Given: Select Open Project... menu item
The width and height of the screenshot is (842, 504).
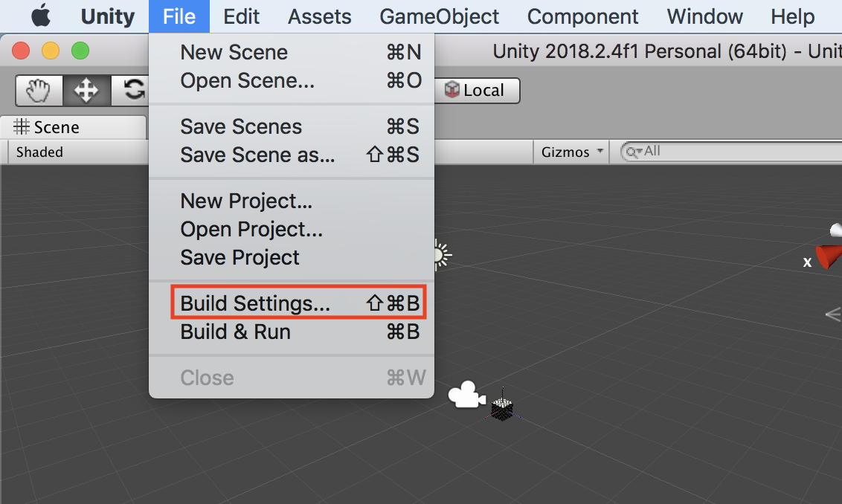Looking at the screenshot, I should pyautogui.click(x=251, y=229).
